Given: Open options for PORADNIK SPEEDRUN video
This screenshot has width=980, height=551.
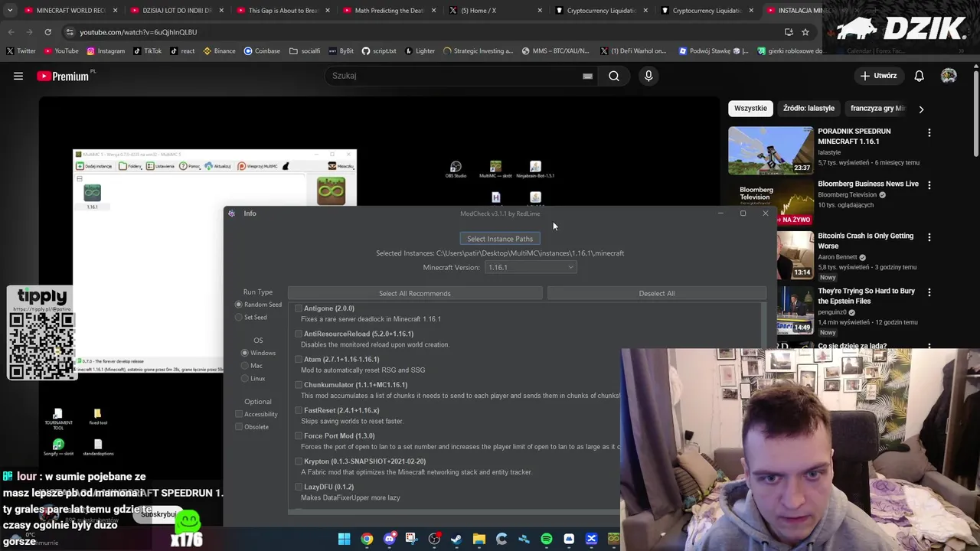Looking at the screenshot, I should [x=929, y=133].
